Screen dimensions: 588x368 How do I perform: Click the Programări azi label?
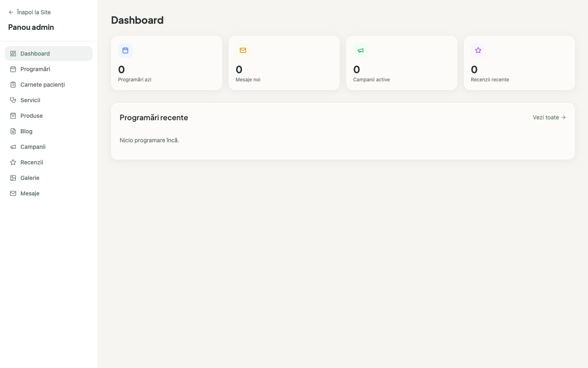(x=135, y=80)
